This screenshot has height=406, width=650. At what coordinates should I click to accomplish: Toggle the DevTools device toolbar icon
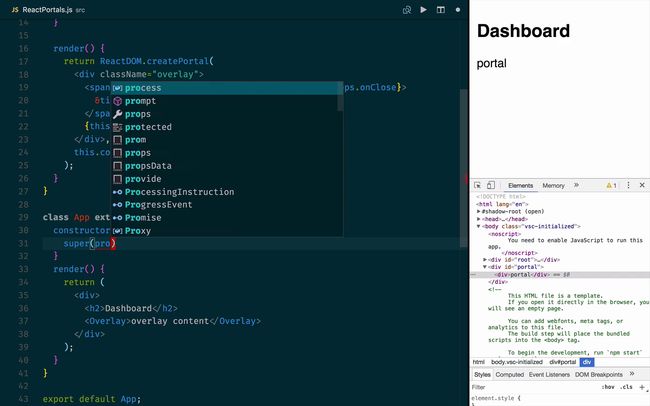point(490,185)
